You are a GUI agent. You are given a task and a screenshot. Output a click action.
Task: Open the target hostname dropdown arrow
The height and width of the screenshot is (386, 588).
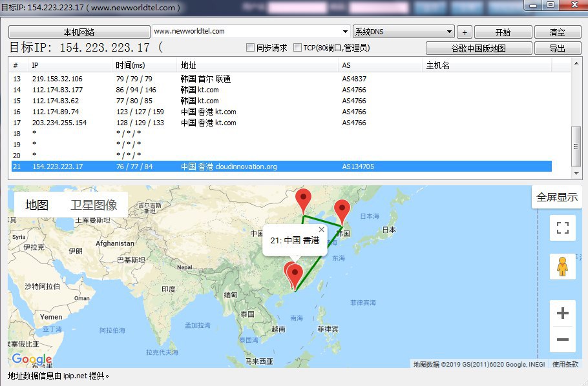pos(346,32)
